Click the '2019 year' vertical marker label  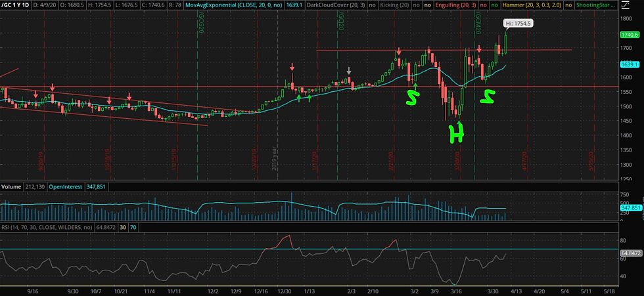[275, 159]
